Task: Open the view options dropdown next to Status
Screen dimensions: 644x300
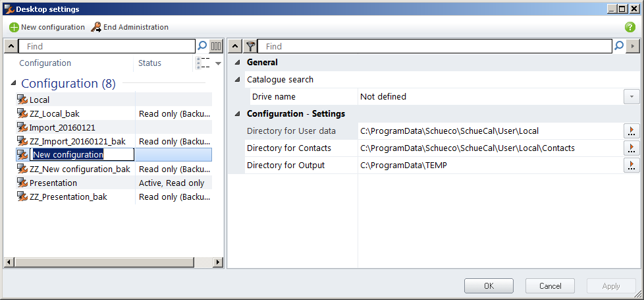Action: 218,63
